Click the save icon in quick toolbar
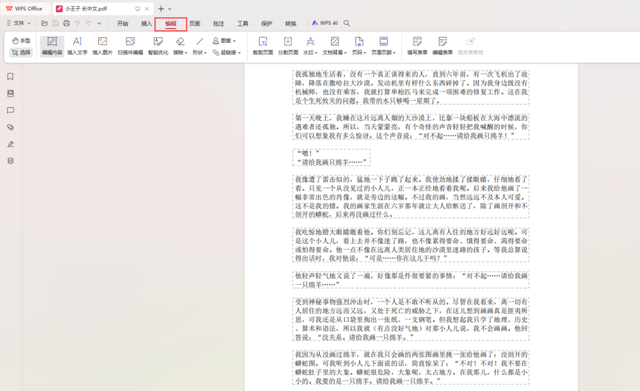 coord(56,23)
